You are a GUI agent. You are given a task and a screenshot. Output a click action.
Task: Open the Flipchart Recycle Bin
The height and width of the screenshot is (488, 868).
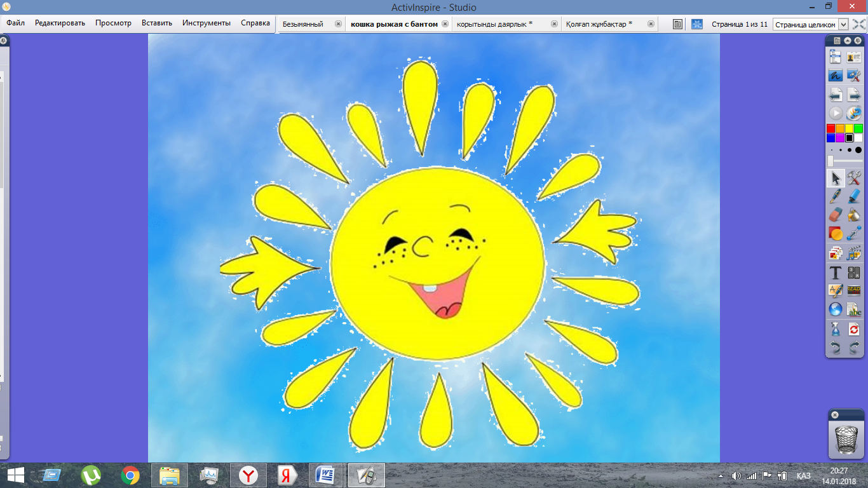point(846,438)
